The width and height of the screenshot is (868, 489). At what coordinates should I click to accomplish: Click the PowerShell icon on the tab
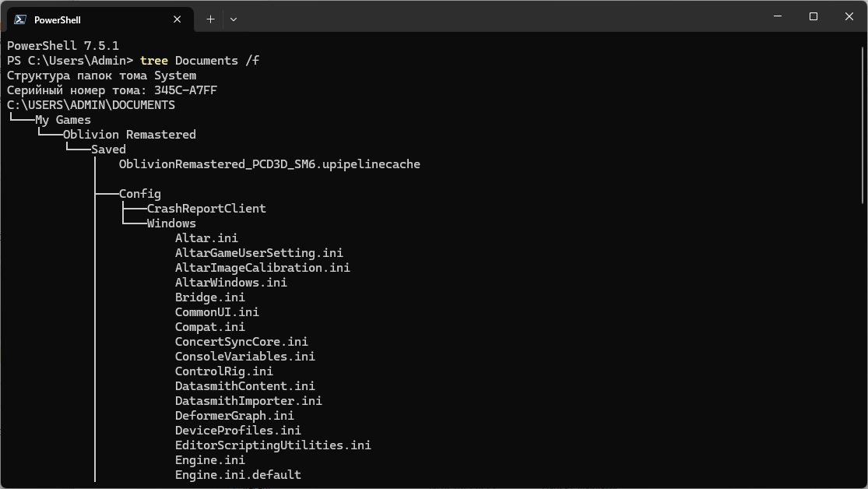click(x=20, y=19)
